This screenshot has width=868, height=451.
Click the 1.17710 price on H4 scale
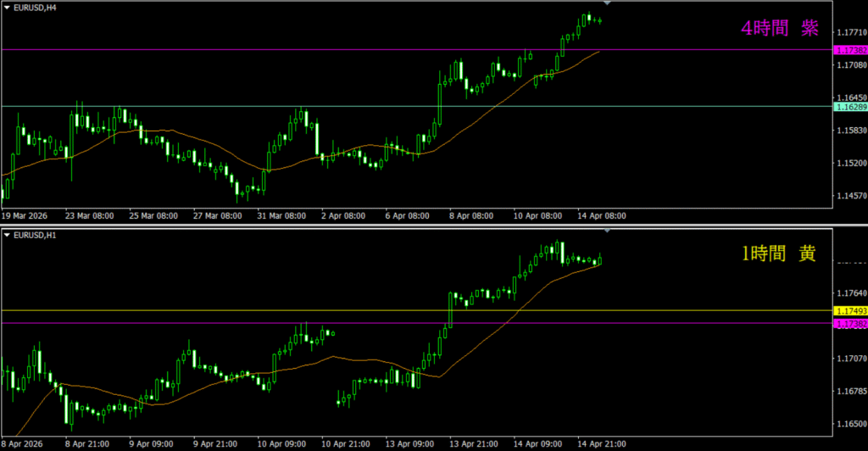pyautogui.click(x=850, y=32)
